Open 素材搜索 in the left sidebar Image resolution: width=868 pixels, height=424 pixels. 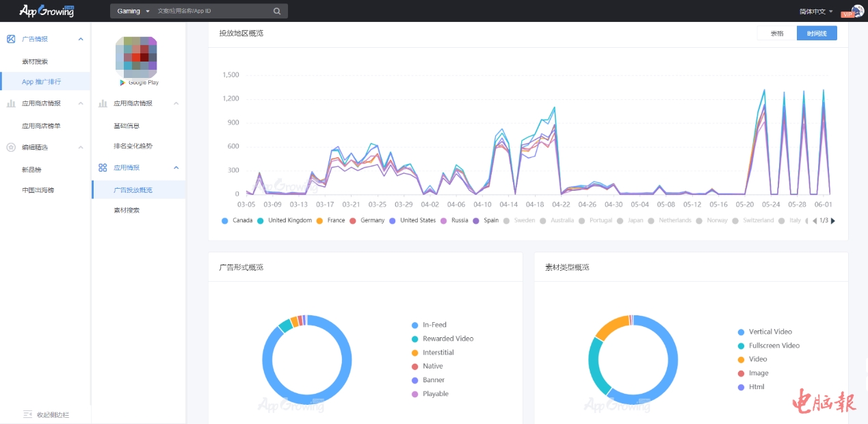tap(35, 62)
